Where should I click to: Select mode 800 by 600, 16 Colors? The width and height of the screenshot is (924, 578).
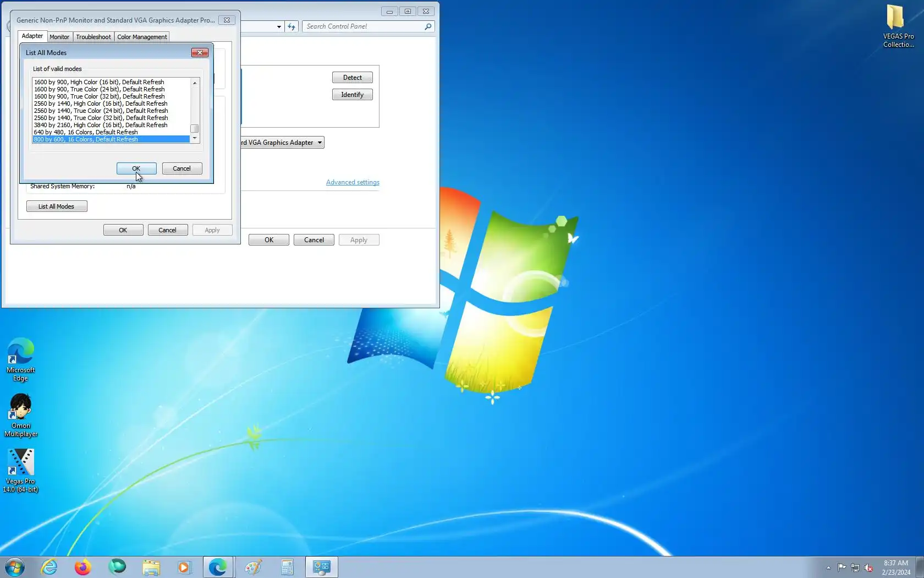coord(111,139)
